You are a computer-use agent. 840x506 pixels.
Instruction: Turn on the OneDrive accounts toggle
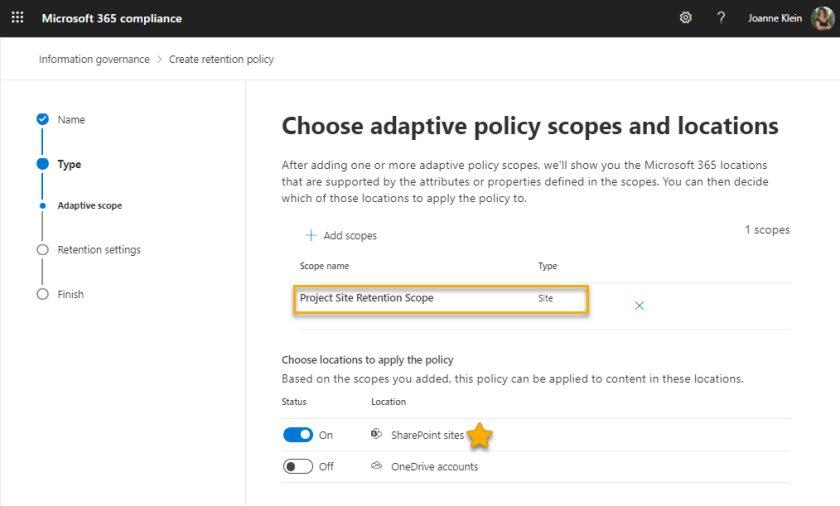point(298,466)
